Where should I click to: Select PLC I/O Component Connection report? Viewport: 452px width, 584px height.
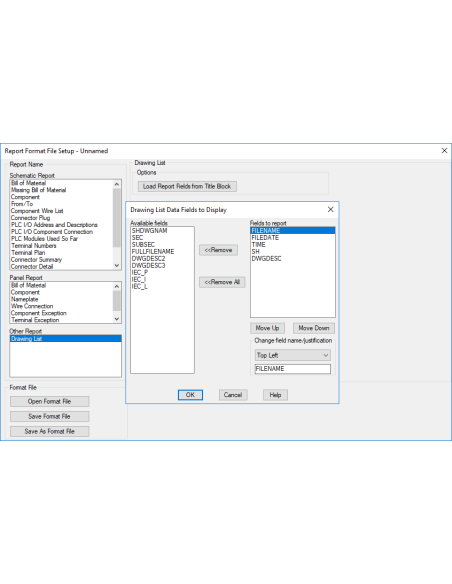point(61,232)
